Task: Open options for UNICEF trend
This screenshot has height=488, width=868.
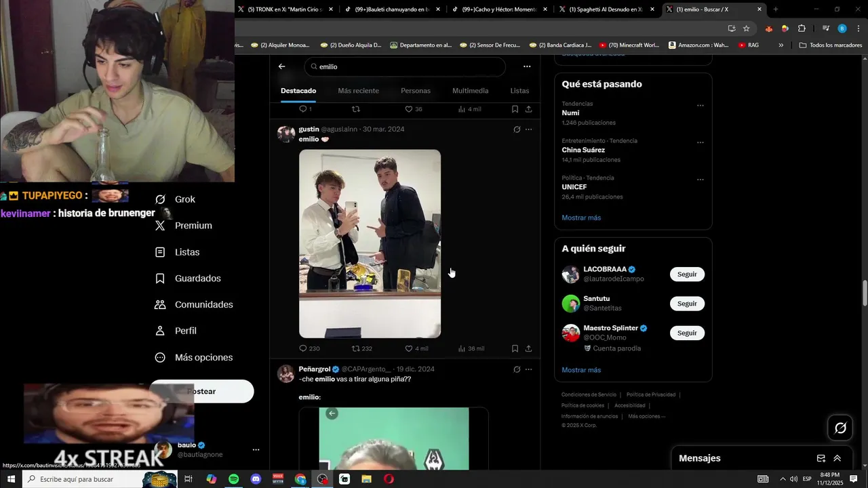Action: coord(701,180)
